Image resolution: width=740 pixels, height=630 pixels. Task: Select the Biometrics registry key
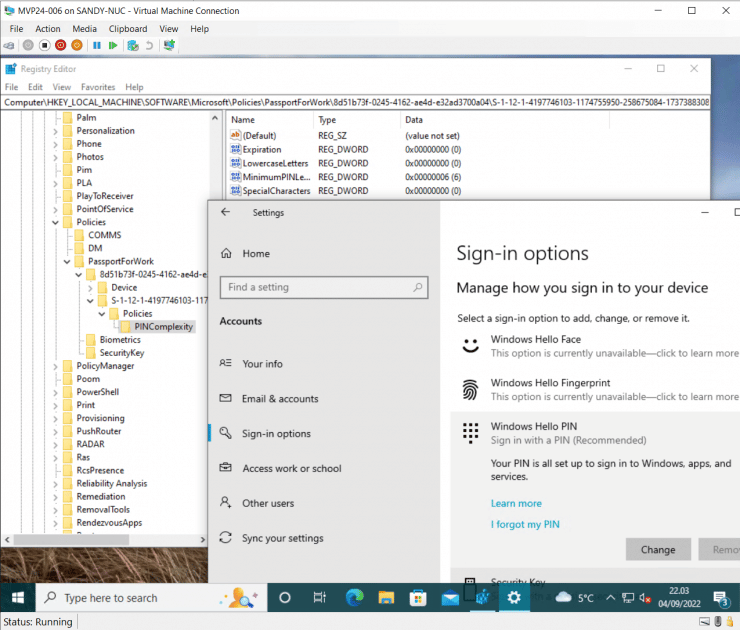tap(120, 340)
